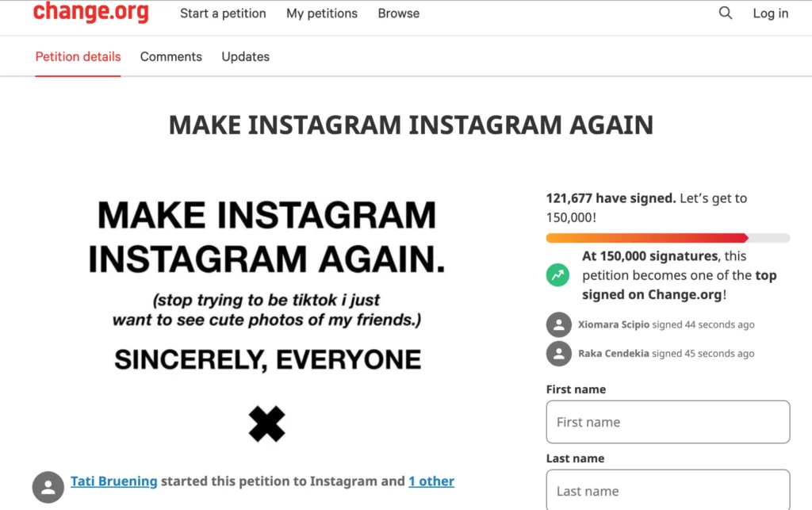Image resolution: width=812 pixels, height=510 pixels.
Task: Select the Petition details tab
Action: (78, 56)
